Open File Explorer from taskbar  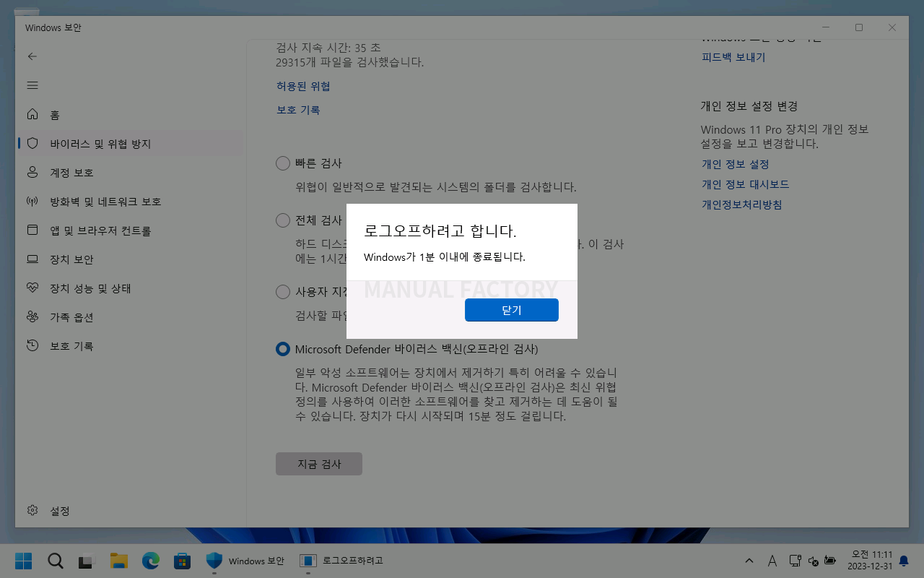point(118,561)
